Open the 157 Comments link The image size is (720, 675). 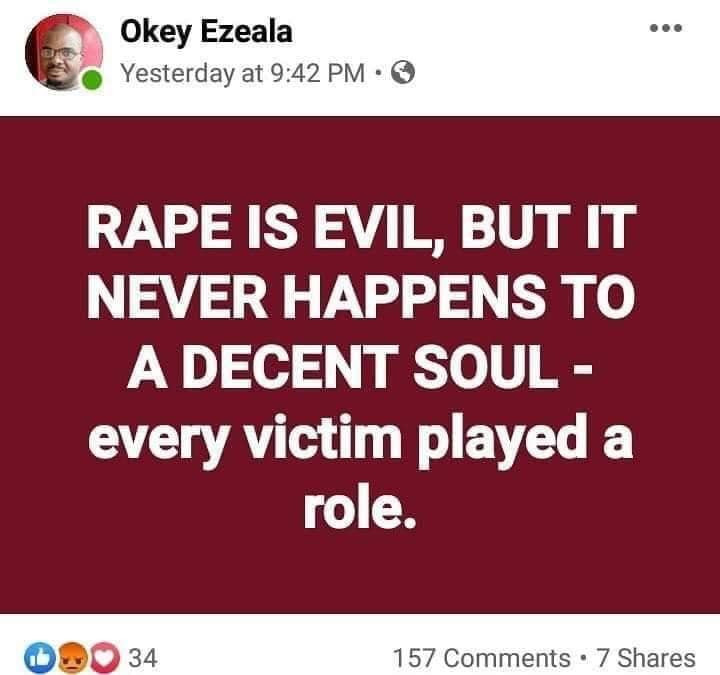click(x=482, y=658)
